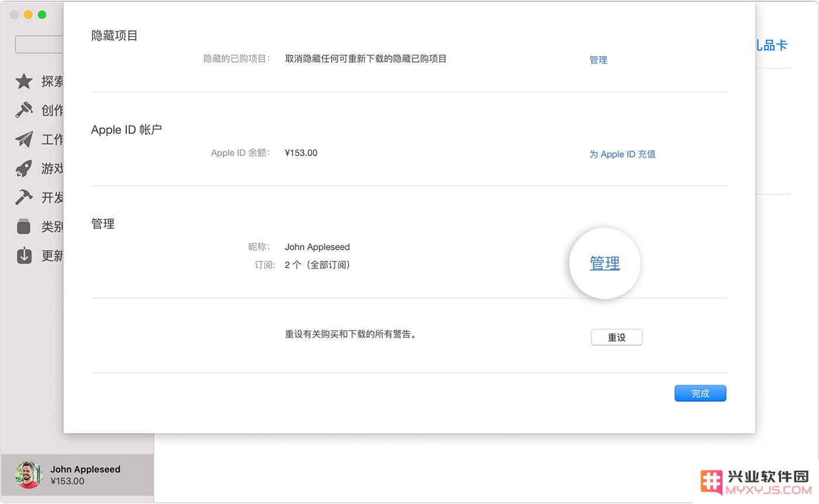Viewport: 819px width, 504px height.
Task: Click John Appleseed's avatar photo
Action: [29, 475]
